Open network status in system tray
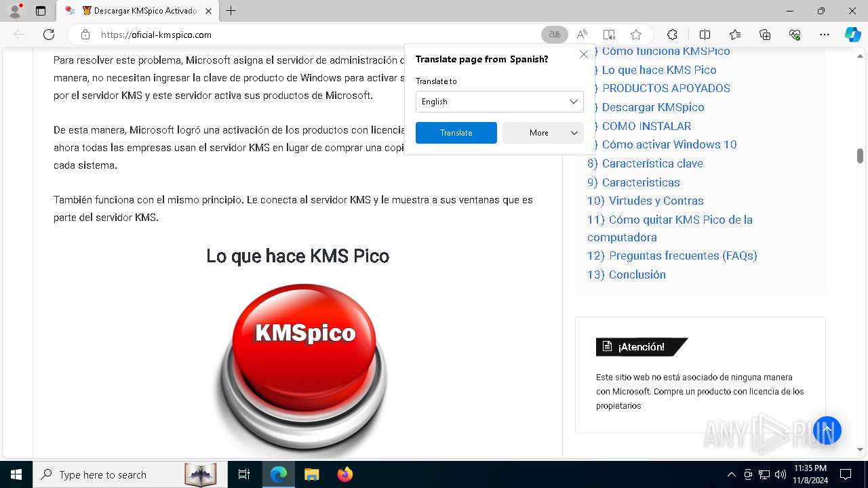868x488 pixels. point(764,474)
